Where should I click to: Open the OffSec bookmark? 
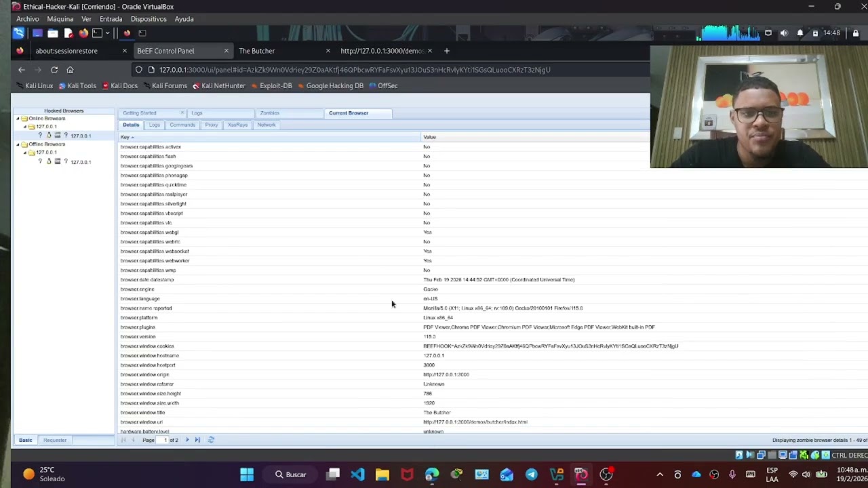(383, 86)
